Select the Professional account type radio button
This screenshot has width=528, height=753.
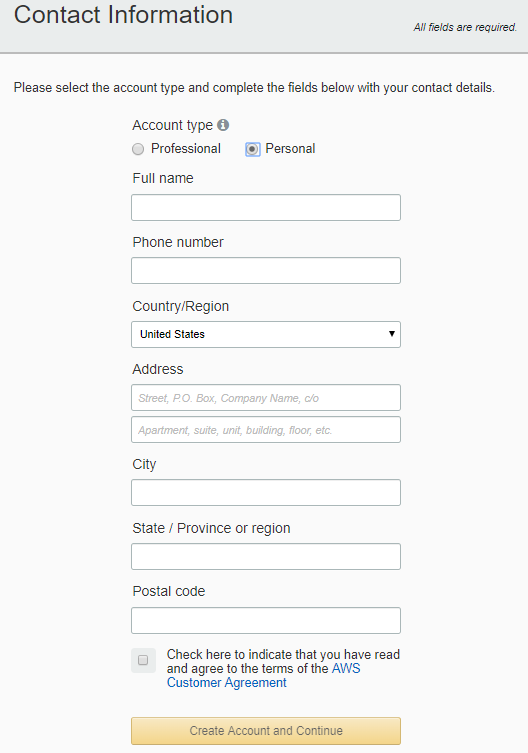(x=138, y=149)
